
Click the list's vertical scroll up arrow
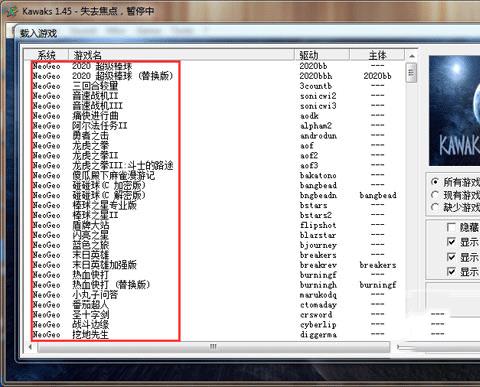coord(412,56)
